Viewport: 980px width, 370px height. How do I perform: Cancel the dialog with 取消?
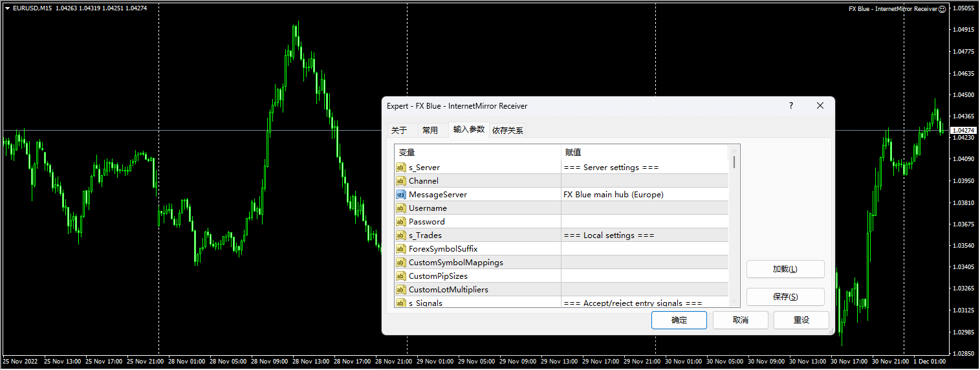[741, 320]
